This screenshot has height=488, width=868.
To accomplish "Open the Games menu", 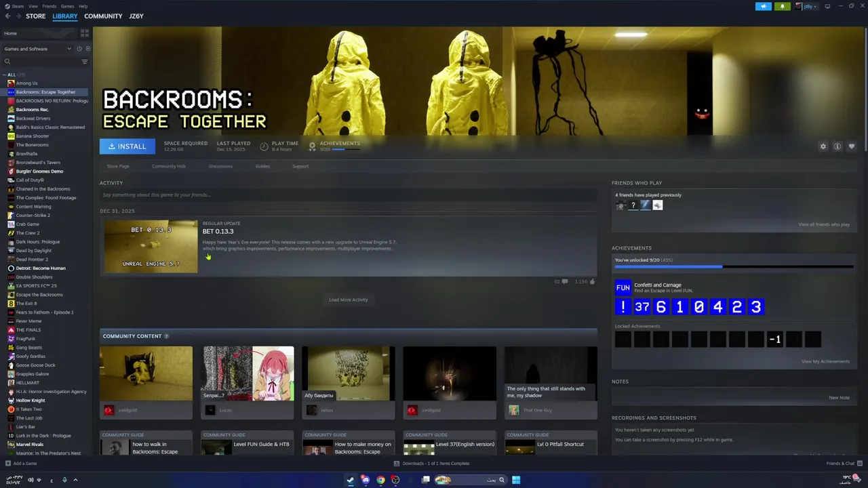I will 67,6.
